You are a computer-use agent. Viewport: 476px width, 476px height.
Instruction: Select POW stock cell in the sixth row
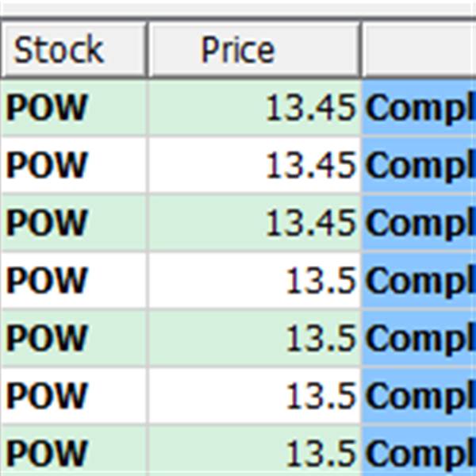pos(73,396)
